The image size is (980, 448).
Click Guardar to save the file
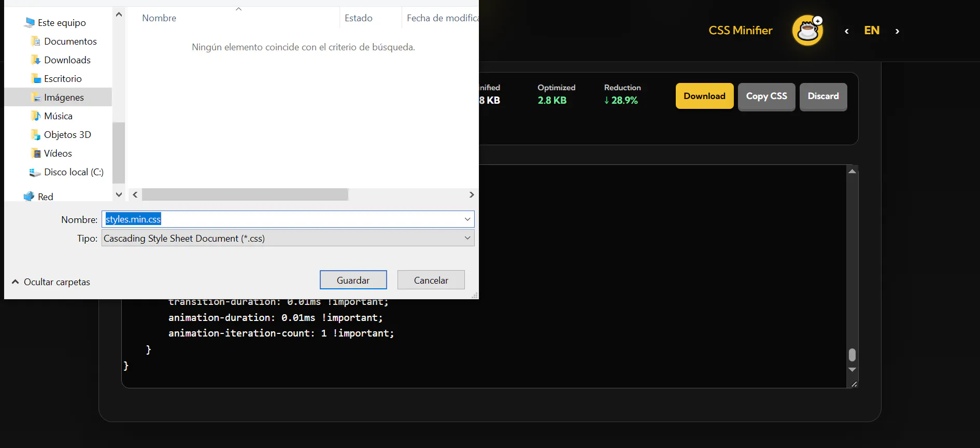(353, 280)
